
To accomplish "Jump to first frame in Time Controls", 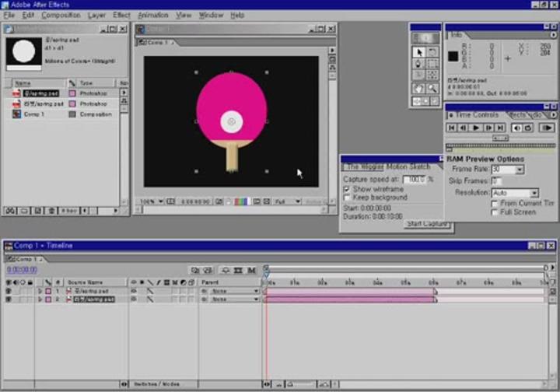I will pyautogui.click(x=451, y=128).
